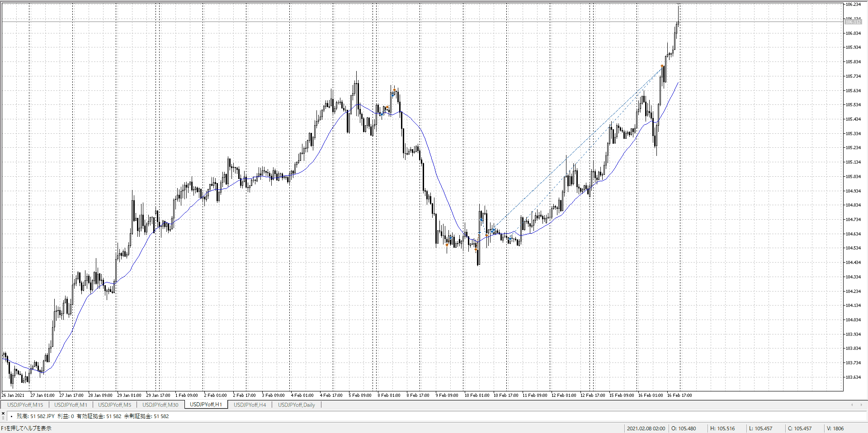Close the terminal panel with the X icon
868x433 pixels.
(3, 413)
